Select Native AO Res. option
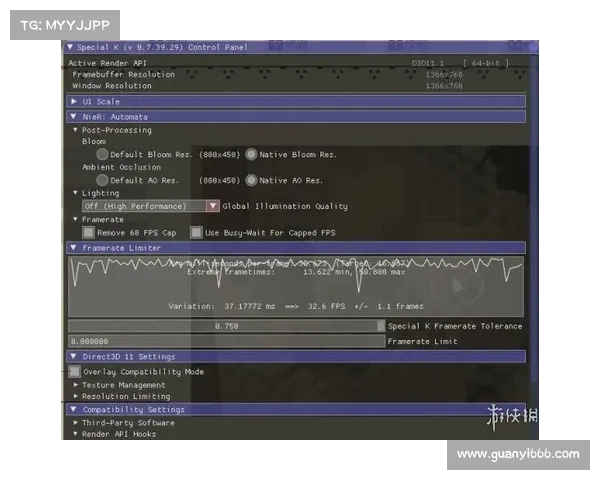The width and height of the screenshot is (600, 480). (252, 180)
